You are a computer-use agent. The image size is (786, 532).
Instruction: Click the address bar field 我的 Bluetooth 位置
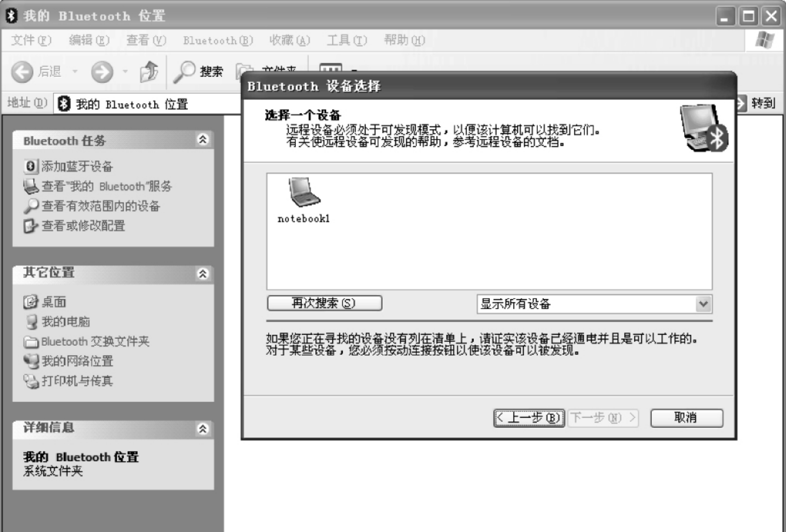148,104
